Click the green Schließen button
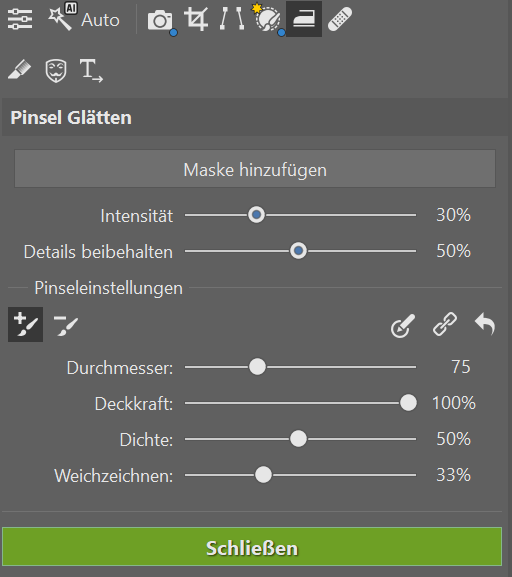This screenshot has height=577, width=512. pos(252,547)
